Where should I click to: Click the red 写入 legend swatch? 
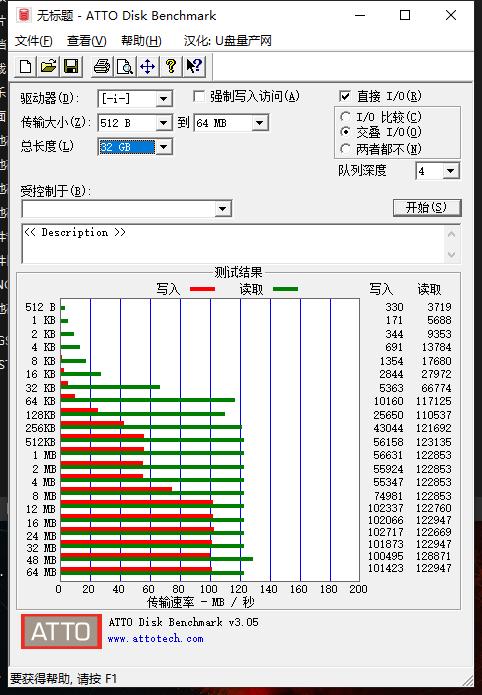click(x=202, y=289)
